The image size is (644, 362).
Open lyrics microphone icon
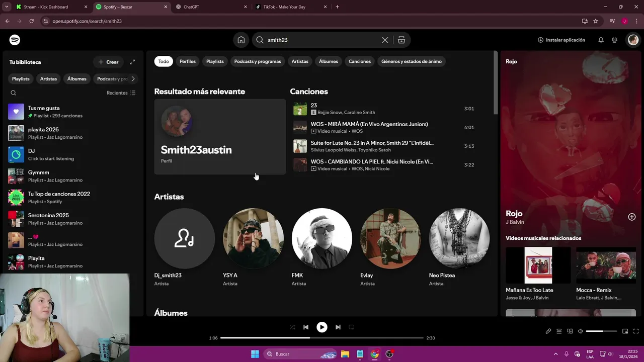tap(548, 331)
